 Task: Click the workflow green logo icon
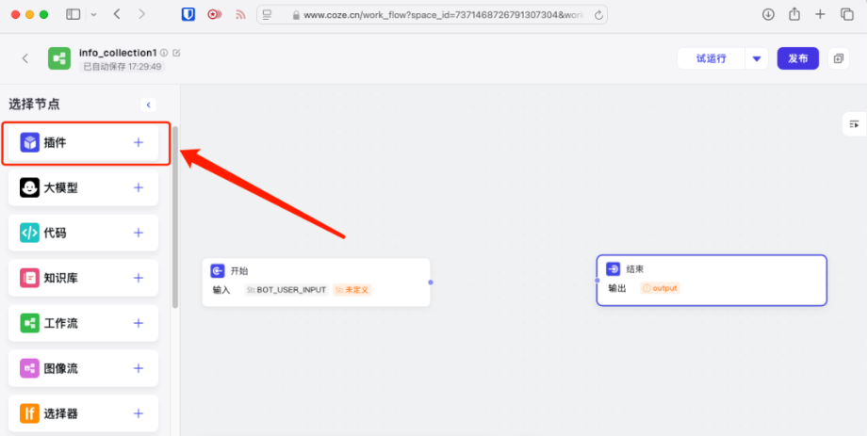pyautogui.click(x=59, y=58)
